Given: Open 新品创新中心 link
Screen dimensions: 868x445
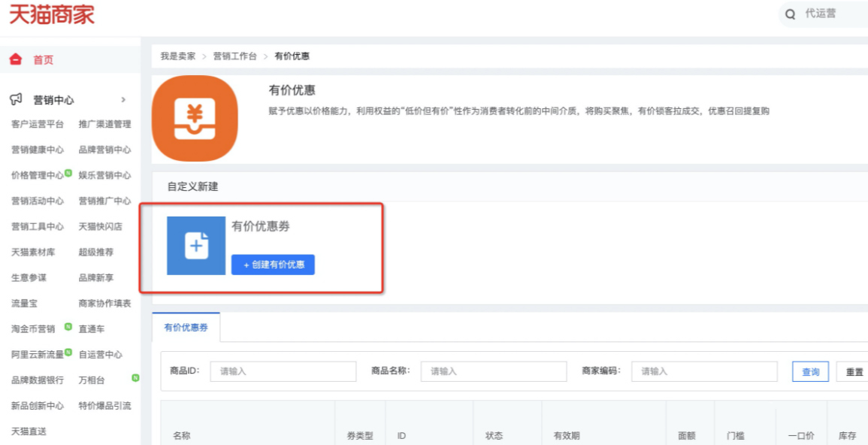Looking at the screenshot, I should click(37, 406).
